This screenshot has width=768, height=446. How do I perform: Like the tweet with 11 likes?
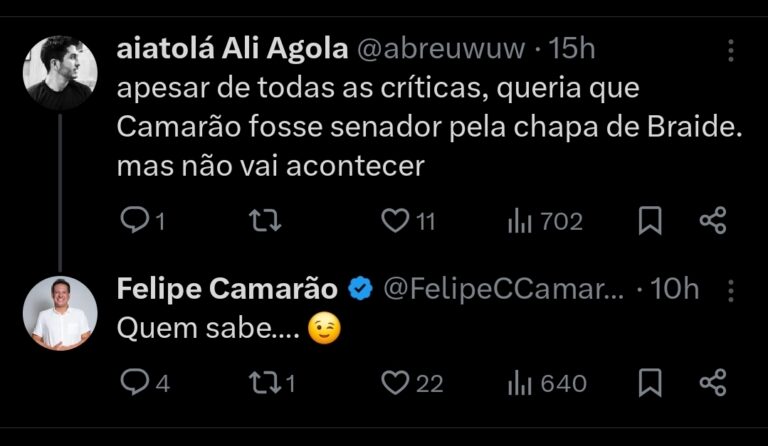click(x=395, y=220)
